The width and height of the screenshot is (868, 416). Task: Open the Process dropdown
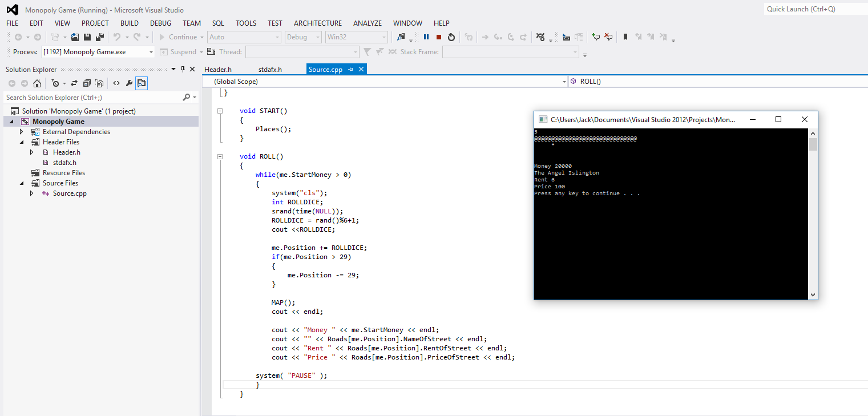click(151, 52)
